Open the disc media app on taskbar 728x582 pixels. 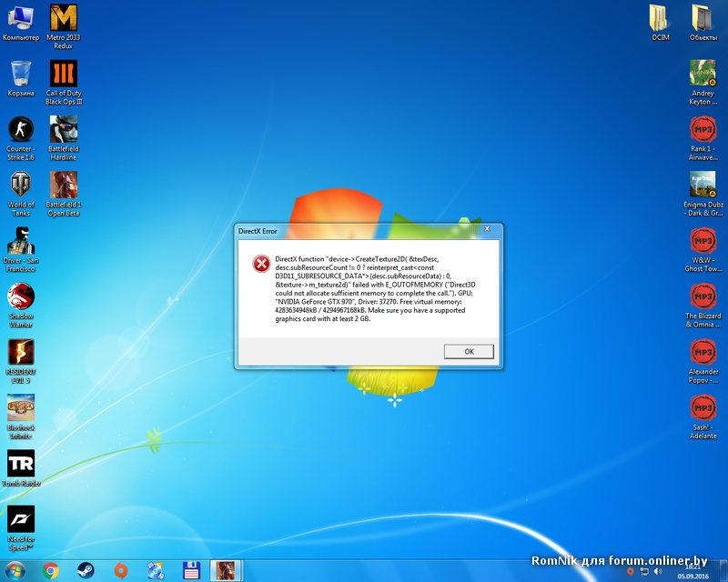(x=156, y=570)
